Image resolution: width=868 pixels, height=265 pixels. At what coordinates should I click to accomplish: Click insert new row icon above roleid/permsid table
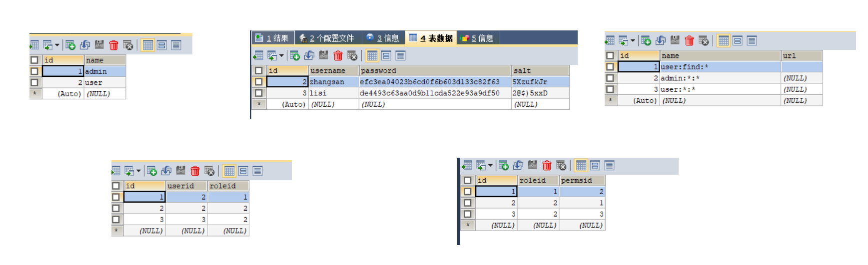click(x=504, y=165)
